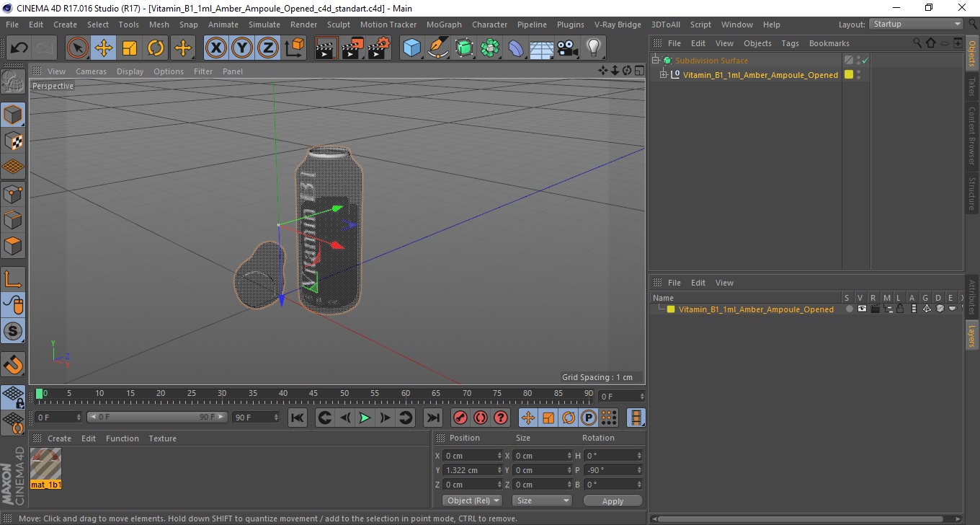Toggle Subdivision Surface enable checkmark
The width and height of the screenshot is (980, 525).
(865, 61)
